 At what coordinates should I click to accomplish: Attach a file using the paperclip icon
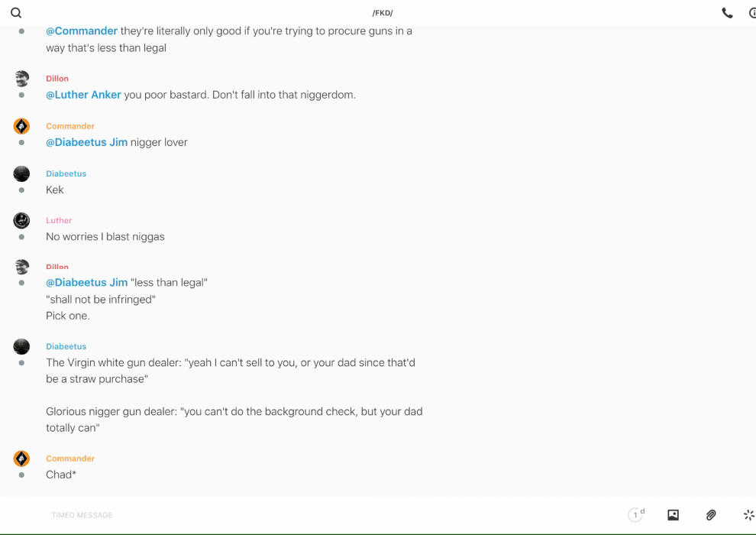(711, 515)
